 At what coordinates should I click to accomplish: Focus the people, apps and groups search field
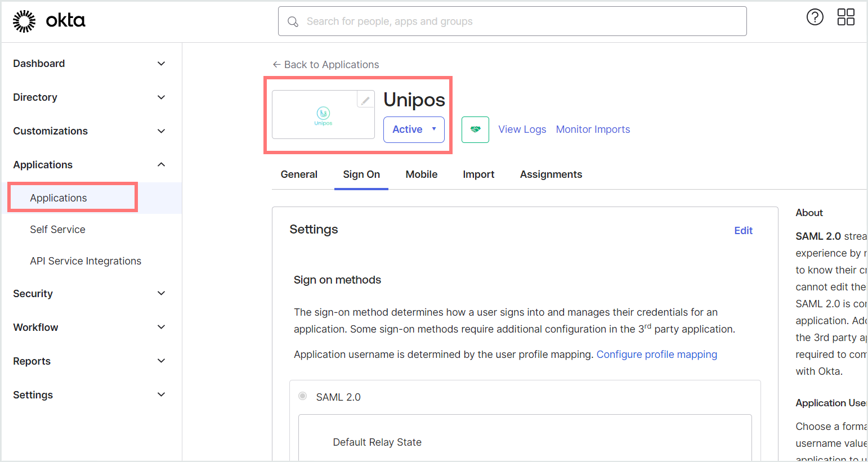[x=512, y=21]
